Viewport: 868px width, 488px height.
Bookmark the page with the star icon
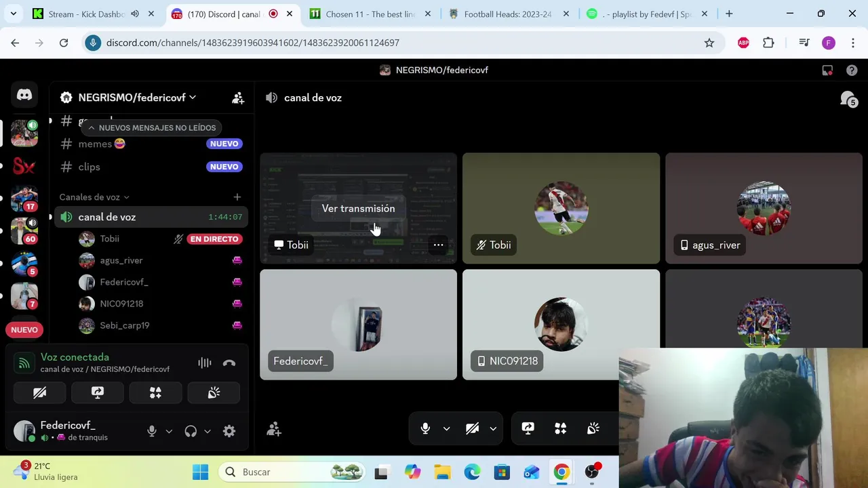(709, 43)
